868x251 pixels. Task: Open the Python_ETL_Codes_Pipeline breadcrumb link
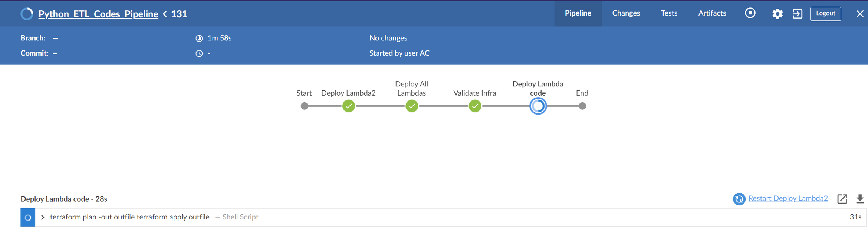pos(98,14)
